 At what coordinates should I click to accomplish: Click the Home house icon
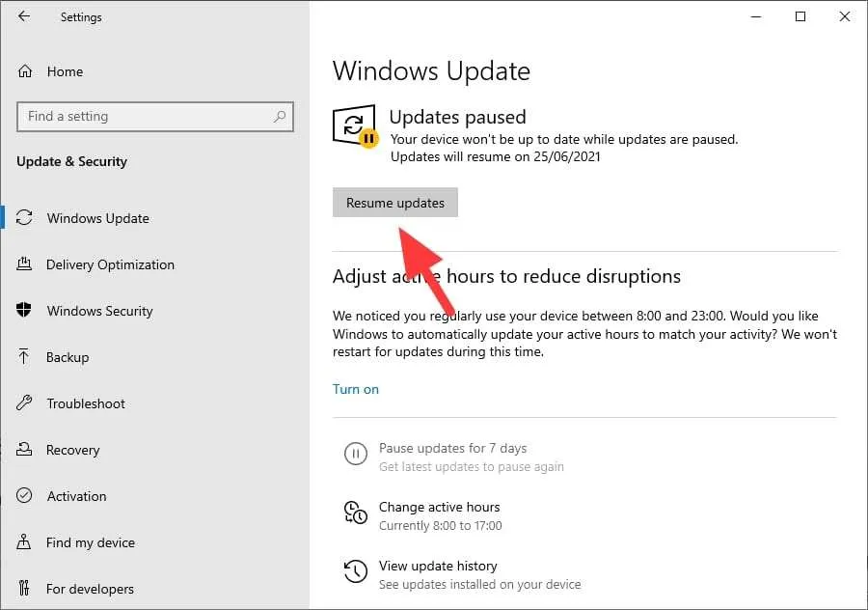coord(25,71)
